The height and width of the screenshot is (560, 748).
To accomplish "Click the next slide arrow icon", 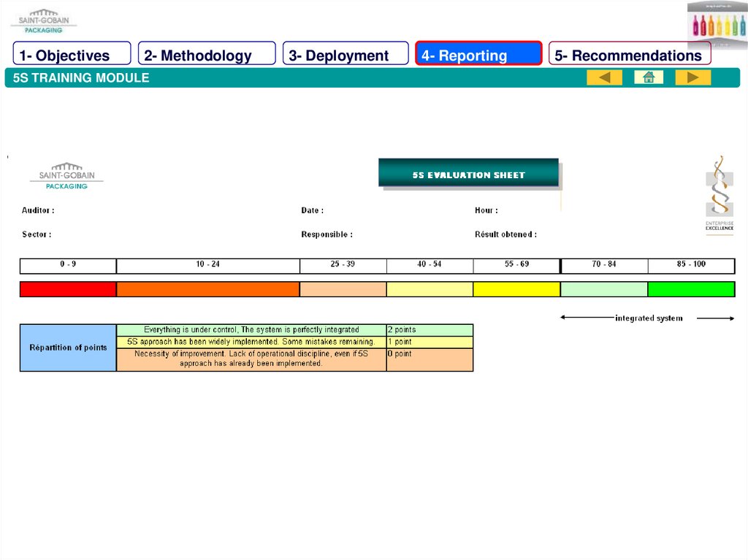I will pos(692,77).
